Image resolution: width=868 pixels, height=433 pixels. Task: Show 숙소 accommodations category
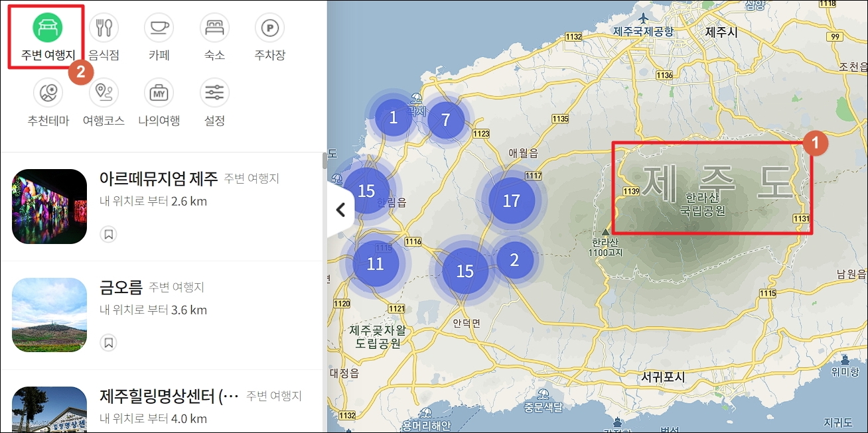click(x=214, y=27)
